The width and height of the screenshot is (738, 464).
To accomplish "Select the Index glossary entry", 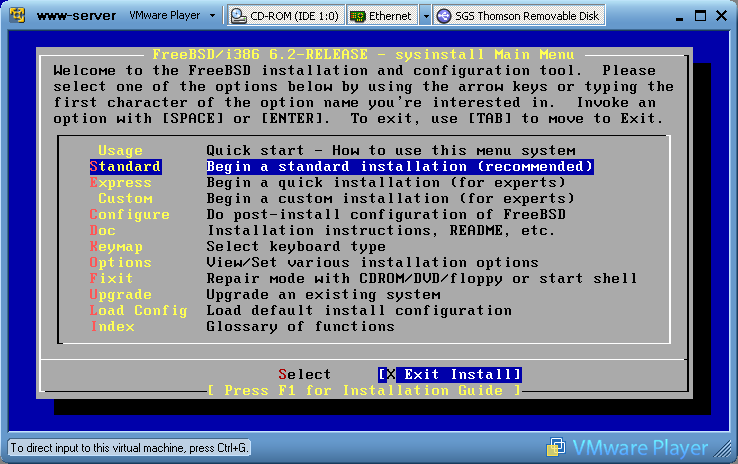I will [112, 327].
